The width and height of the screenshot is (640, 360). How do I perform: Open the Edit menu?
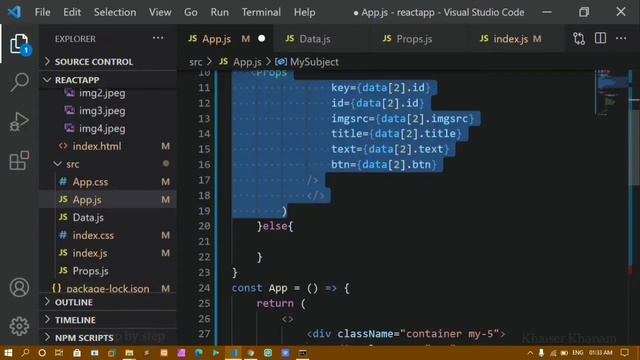click(72, 12)
